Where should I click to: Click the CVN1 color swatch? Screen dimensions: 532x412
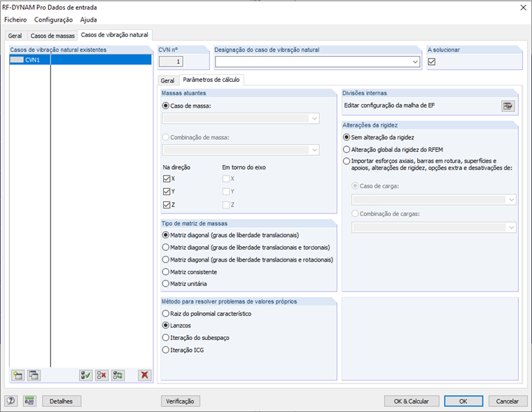coord(17,59)
